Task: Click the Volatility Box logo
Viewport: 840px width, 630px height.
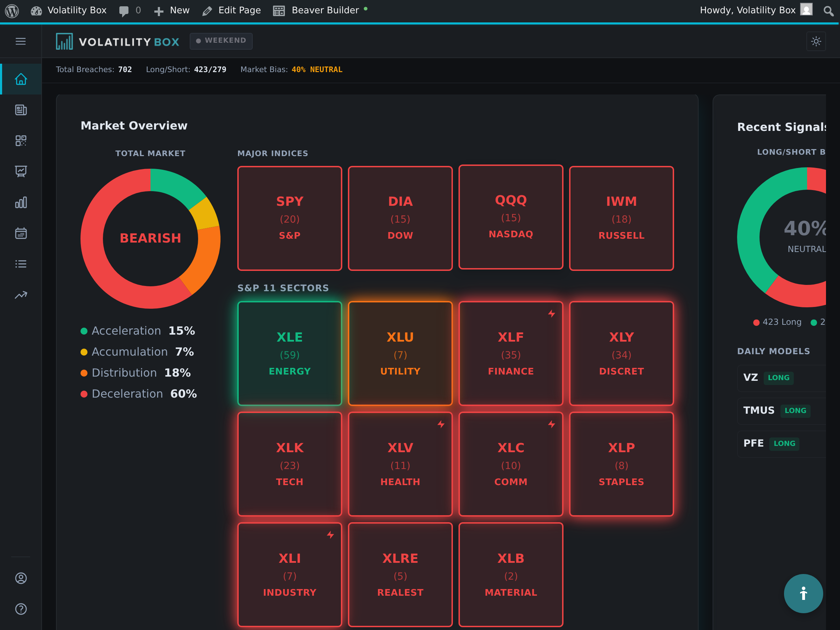Action: pyautogui.click(x=117, y=41)
